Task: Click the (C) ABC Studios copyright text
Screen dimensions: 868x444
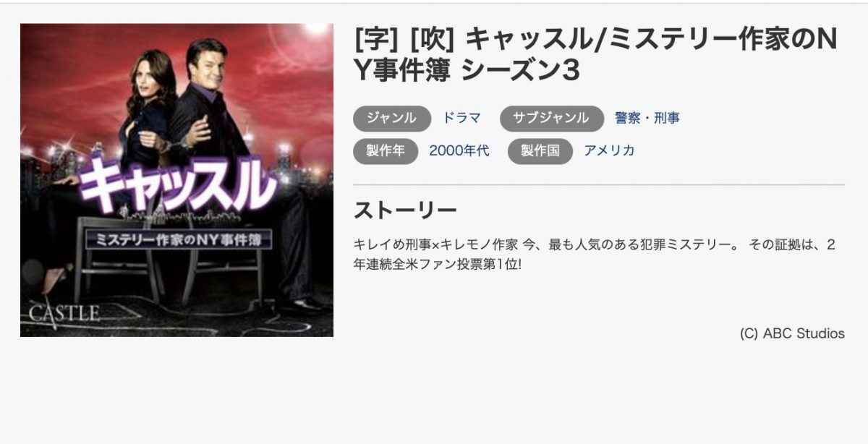Action: click(x=792, y=333)
